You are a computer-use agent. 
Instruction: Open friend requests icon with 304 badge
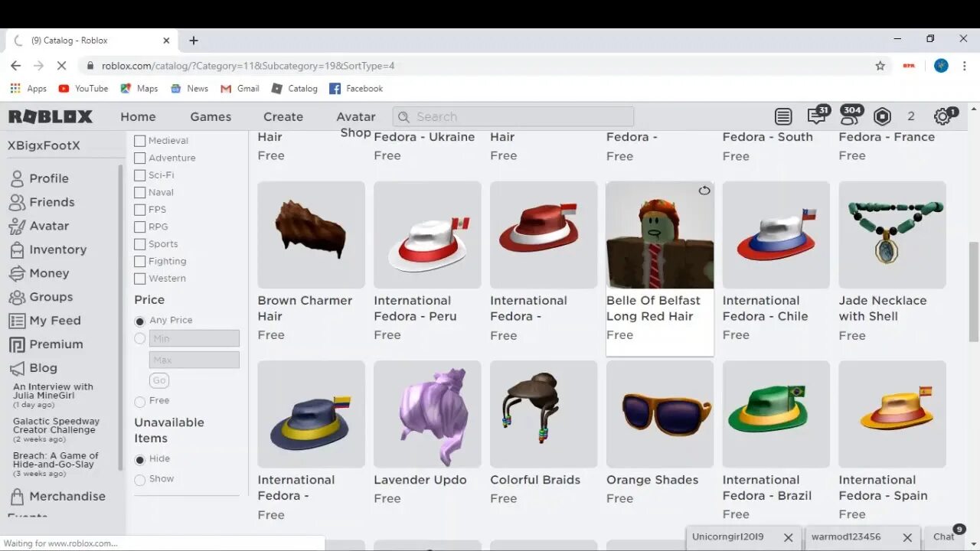[850, 116]
